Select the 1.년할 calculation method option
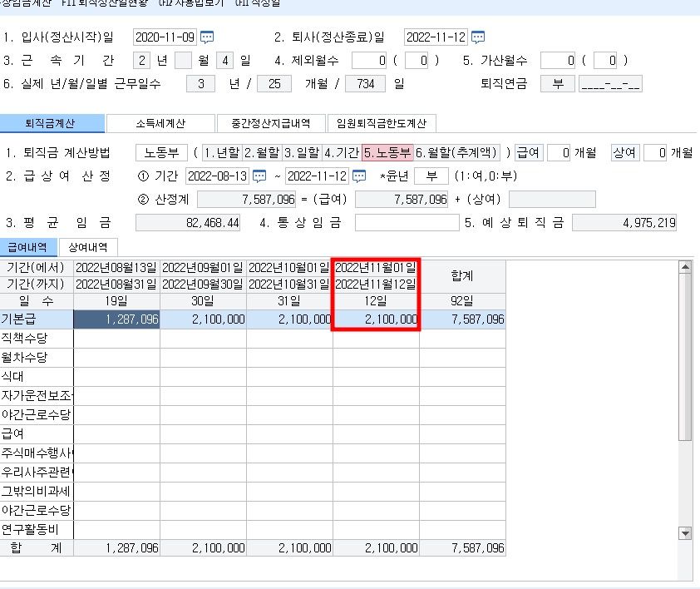This screenshot has height=589, width=700. point(222,153)
